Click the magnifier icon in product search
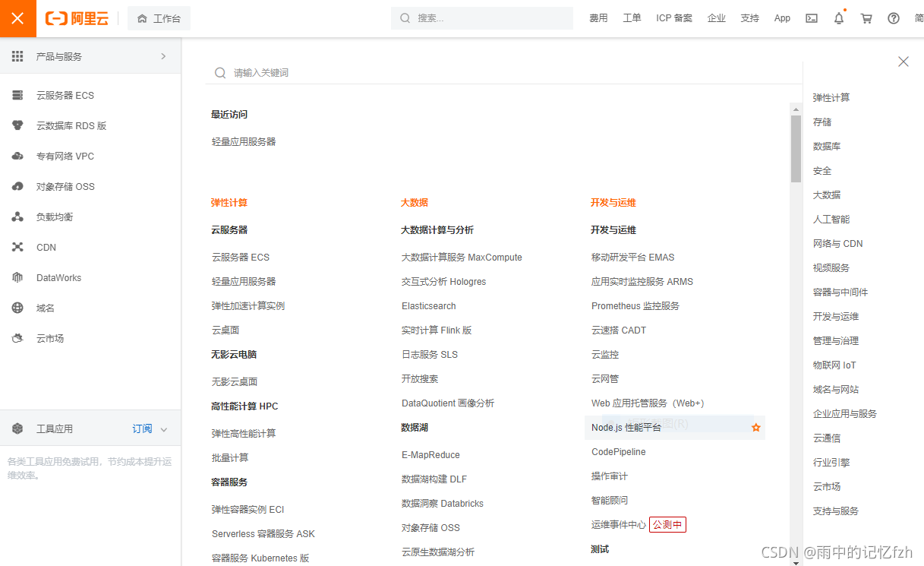 tap(220, 73)
